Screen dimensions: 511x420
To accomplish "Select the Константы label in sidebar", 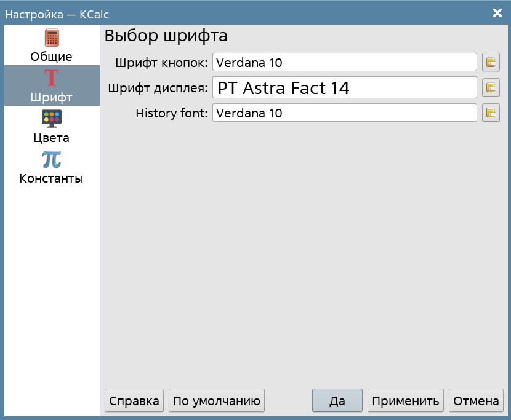I will click(x=52, y=179).
